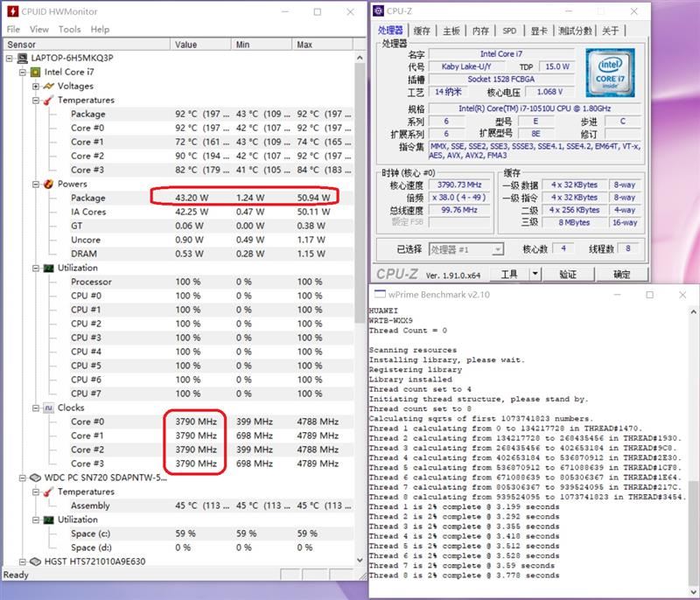Open the Tools menu in HWMonitor

coord(70,30)
